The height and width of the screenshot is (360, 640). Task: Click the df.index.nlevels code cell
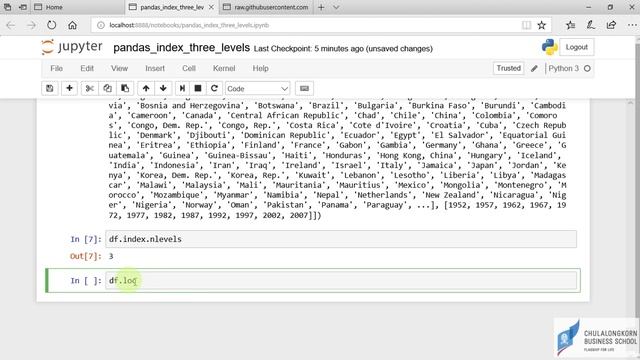pos(341,239)
